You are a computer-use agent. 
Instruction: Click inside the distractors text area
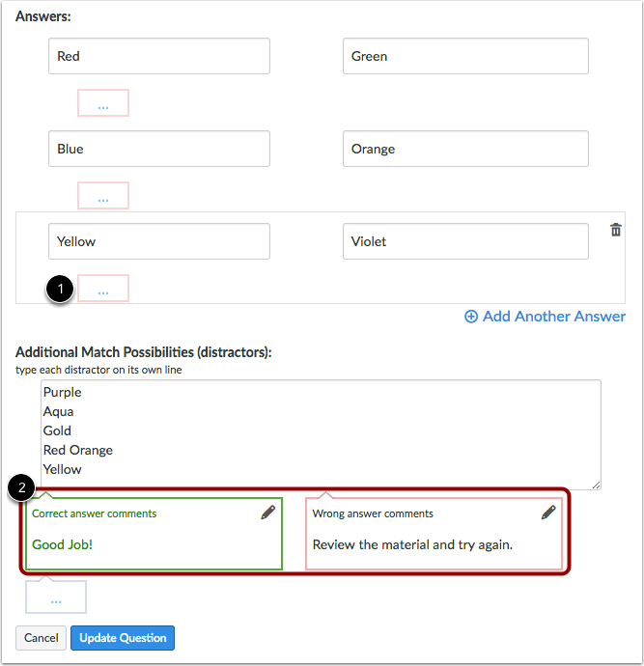[x=322, y=434]
